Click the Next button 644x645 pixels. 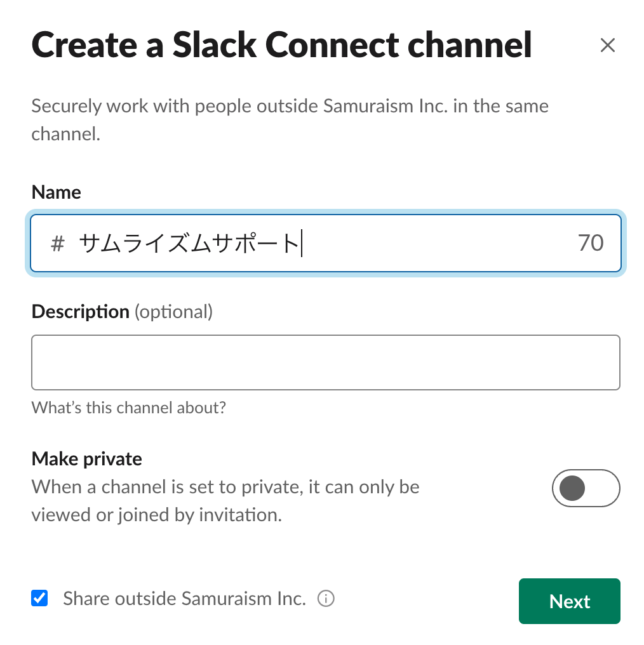(x=570, y=601)
